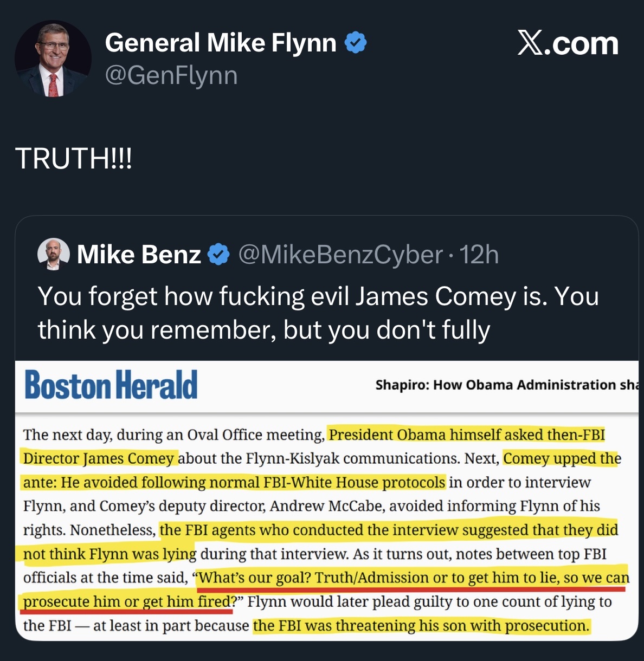Open the @MikeBenzCyber handle

point(340,255)
